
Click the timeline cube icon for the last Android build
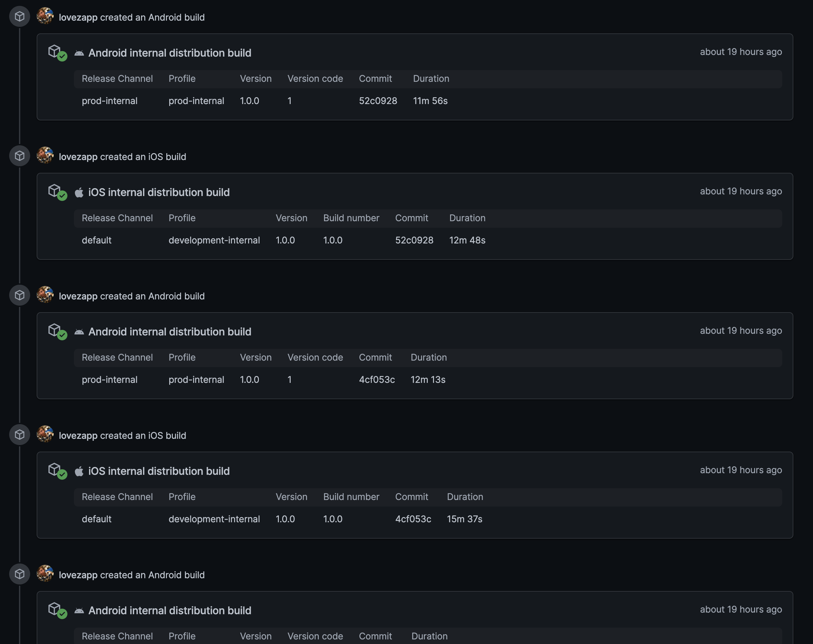(x=20, y=574)
